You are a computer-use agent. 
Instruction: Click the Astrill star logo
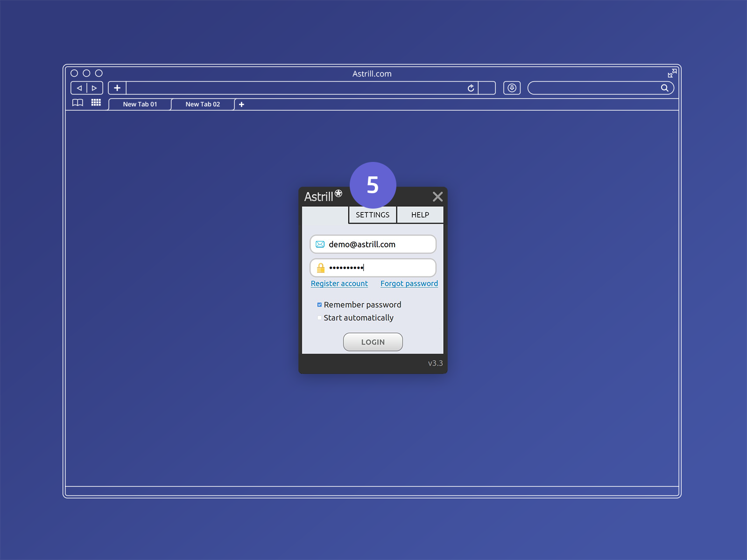pyautogui.click(x=338, y=193)
